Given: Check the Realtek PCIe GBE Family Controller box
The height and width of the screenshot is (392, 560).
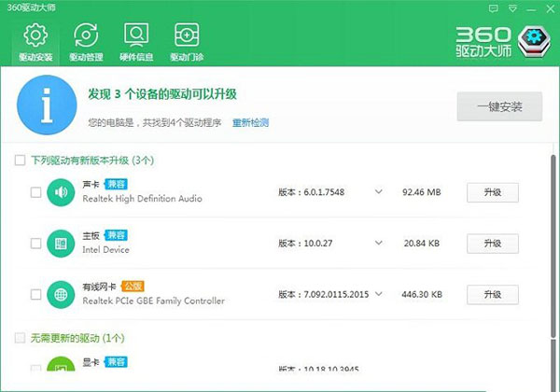Looking at the screenshot, I should coord(35,295).
